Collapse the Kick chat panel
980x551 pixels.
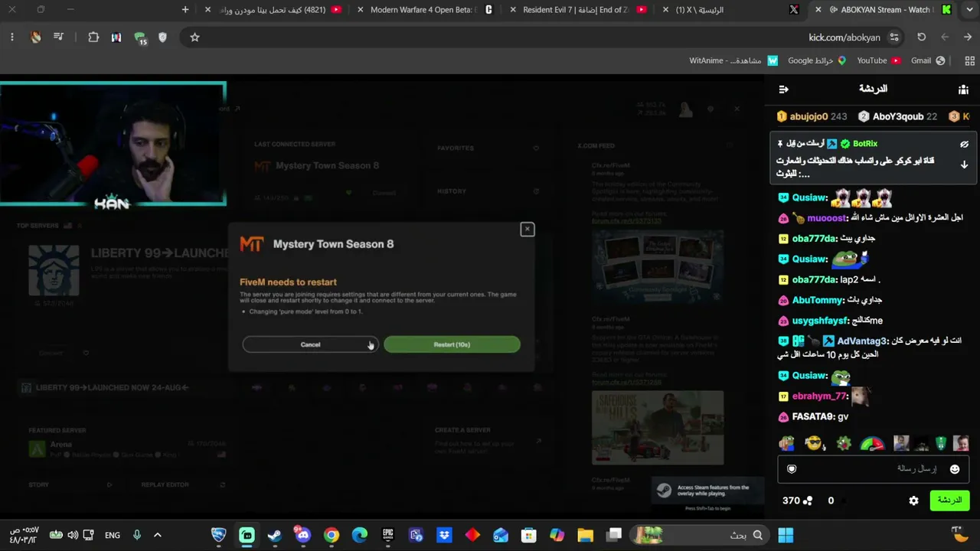(783, 90)
